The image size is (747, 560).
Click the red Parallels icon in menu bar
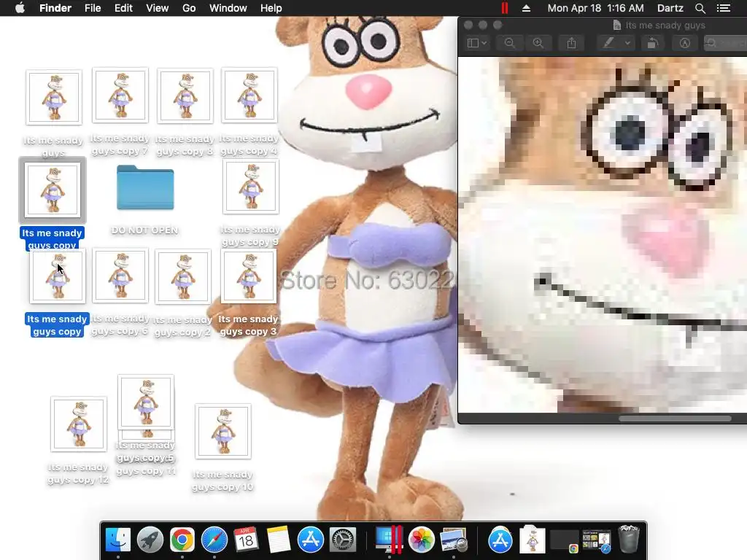tap(505, 8)
